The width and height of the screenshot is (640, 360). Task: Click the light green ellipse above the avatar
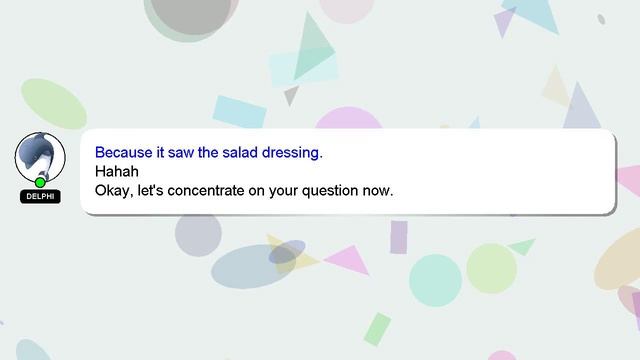point(54,104)
